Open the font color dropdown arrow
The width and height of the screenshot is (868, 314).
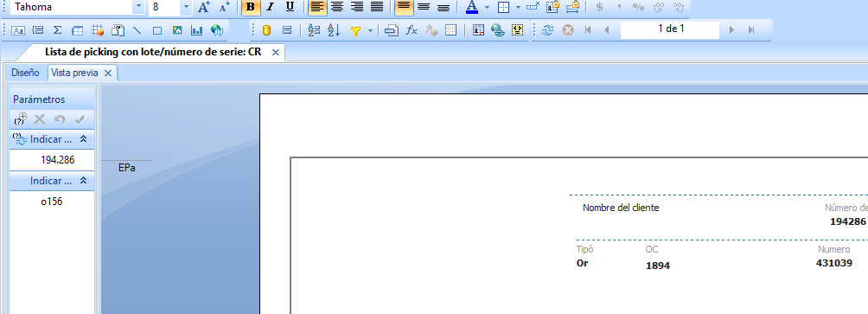click(x=487, y=7)
